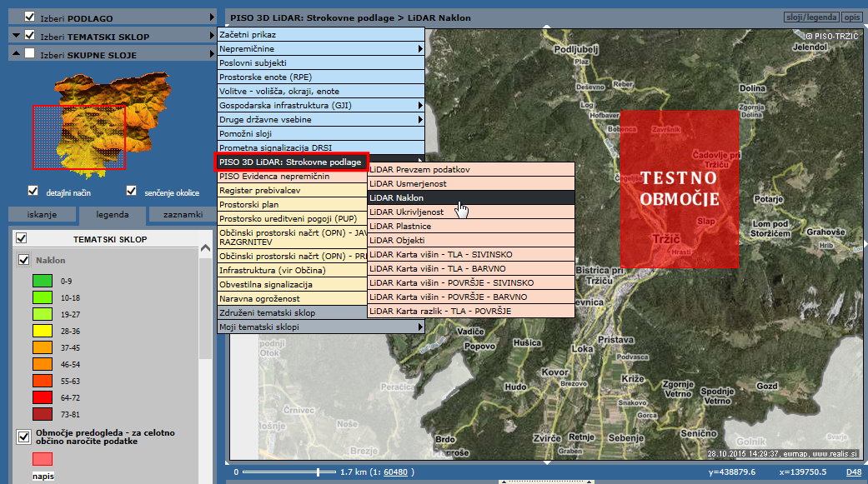Click right arrow on Izberi PODLAGO bar
The height and width of the screenshot is (484, 868).
point(212,17)
